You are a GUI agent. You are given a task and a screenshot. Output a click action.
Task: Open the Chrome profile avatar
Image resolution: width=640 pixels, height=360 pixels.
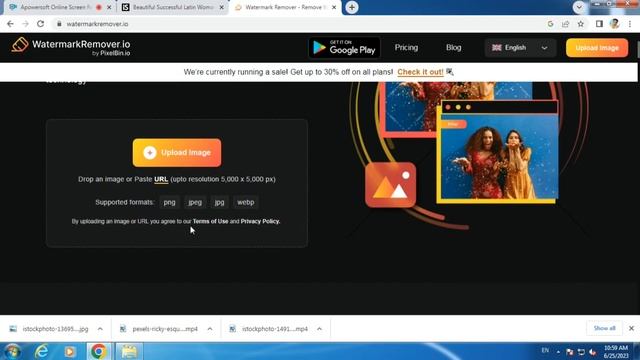click(614, 24)
